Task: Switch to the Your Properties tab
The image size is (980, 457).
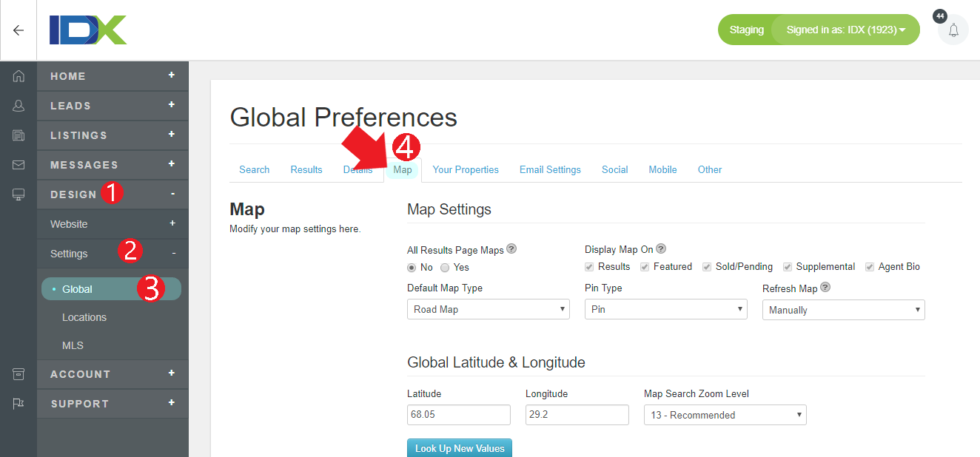Action: click(466, 170)
